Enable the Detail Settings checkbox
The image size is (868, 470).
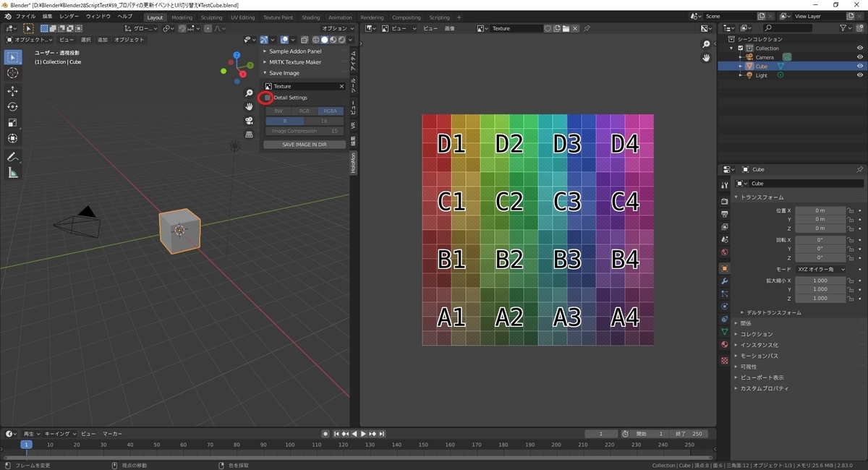point(265,98)
